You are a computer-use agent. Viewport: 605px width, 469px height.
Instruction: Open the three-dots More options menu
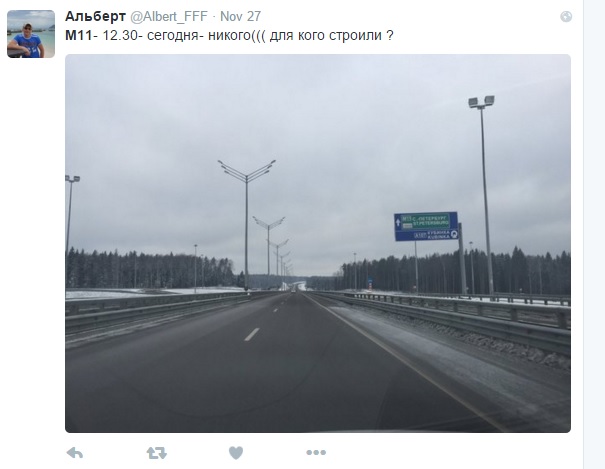(x=316, y=452)
